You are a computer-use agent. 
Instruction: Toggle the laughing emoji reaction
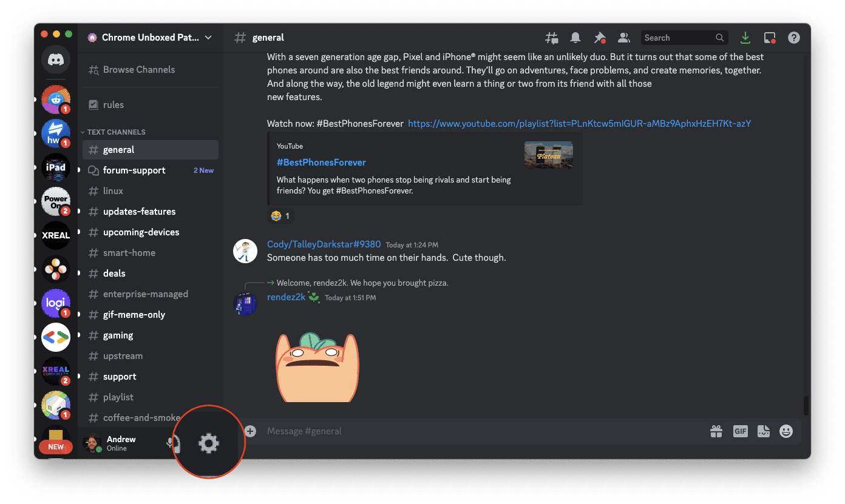point(280,216)
